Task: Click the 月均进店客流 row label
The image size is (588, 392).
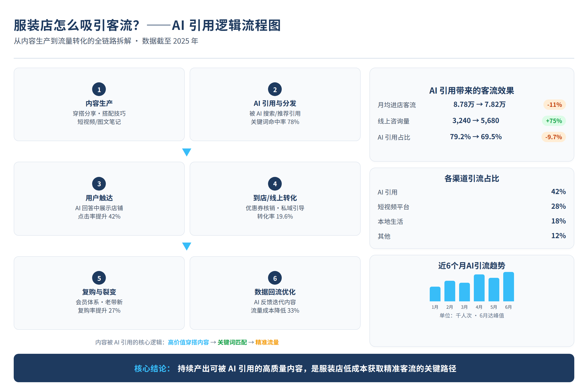Action: click(x=396, y=105)
